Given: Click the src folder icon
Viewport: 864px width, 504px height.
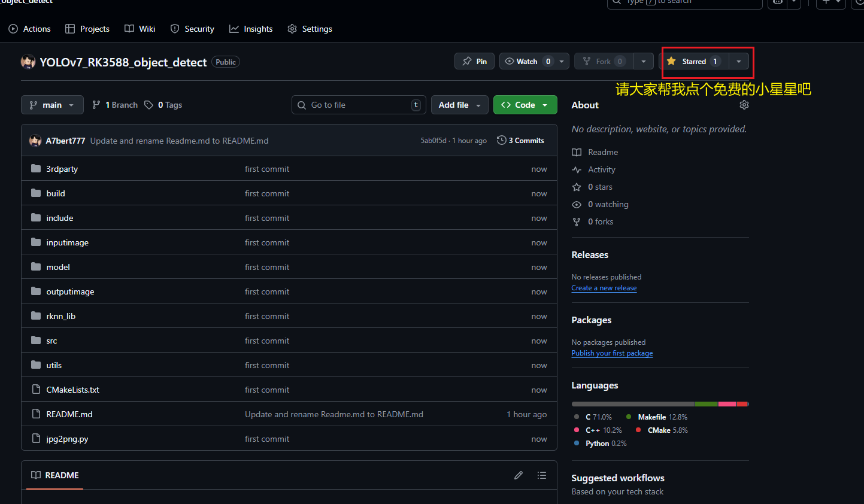Looking at the screenshot, I should coord(36,341).
